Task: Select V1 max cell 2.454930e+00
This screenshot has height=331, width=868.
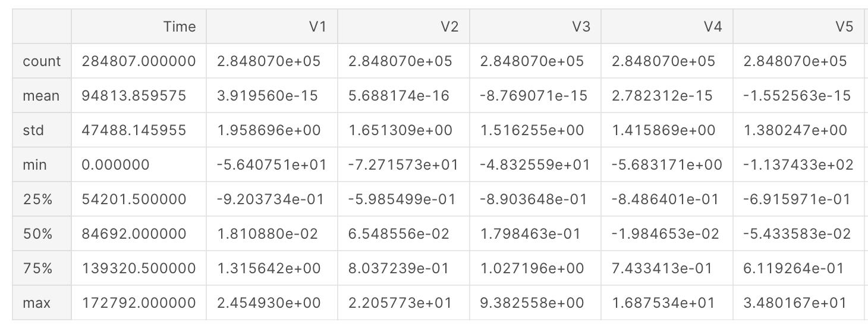Action: 269,302
